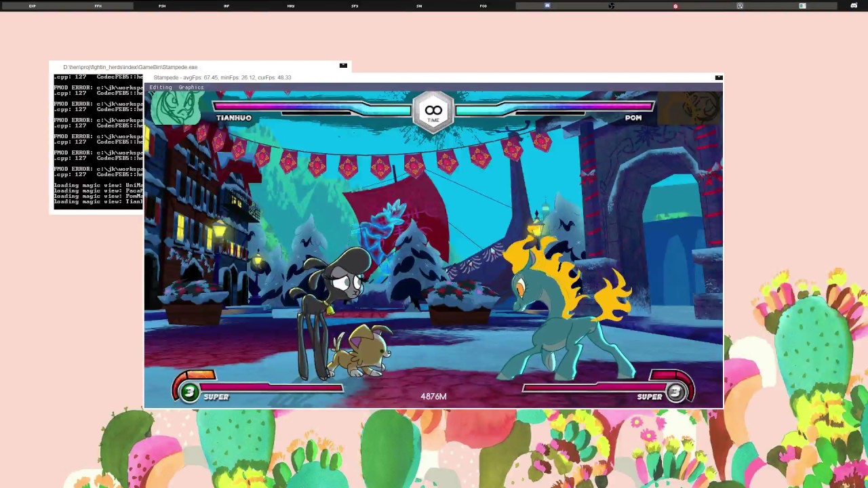Image resolution: width=868 pixels, height=488 pixels.
Task: Click the right player's super meter bar
Action: 593,388
